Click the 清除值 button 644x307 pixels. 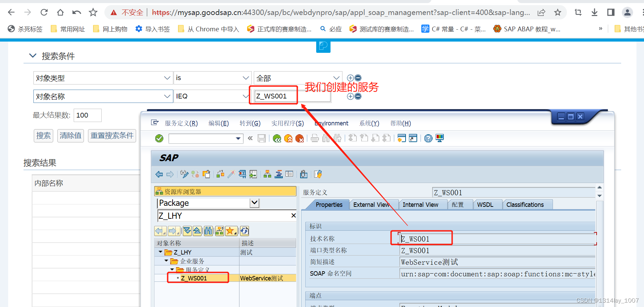pyautogui.click(x=71, y=136)
